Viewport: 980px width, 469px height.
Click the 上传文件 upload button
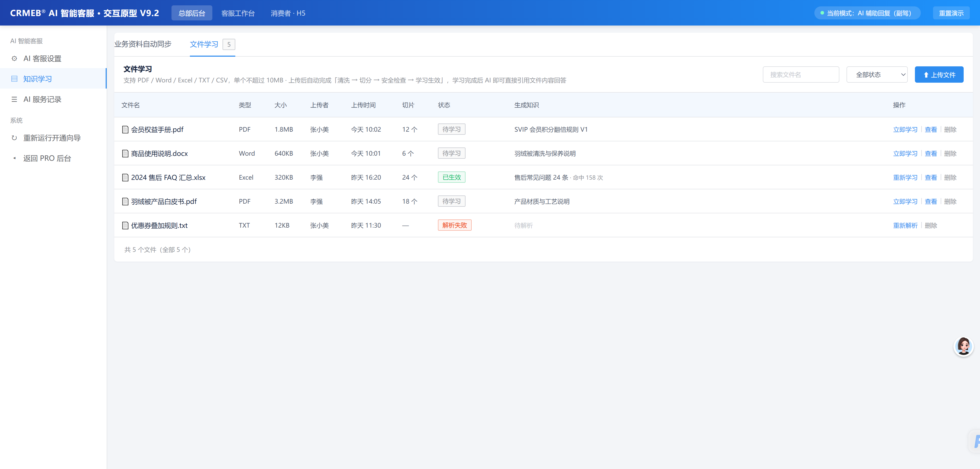(939, 75)
